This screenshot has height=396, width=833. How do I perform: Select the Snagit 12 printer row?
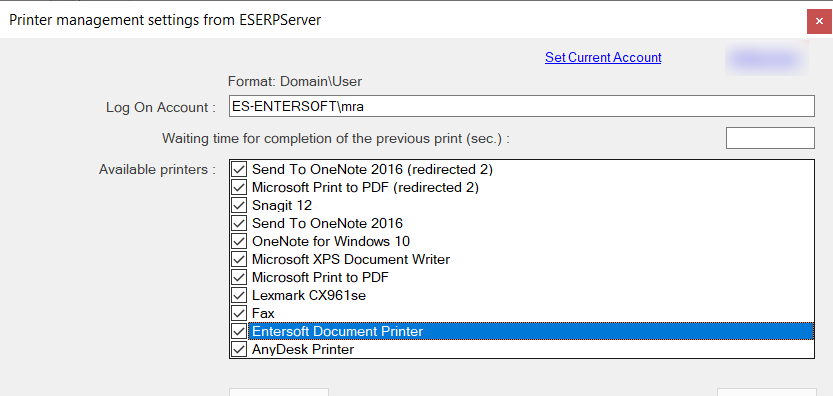pyautogui.click(x=531, y=206)
